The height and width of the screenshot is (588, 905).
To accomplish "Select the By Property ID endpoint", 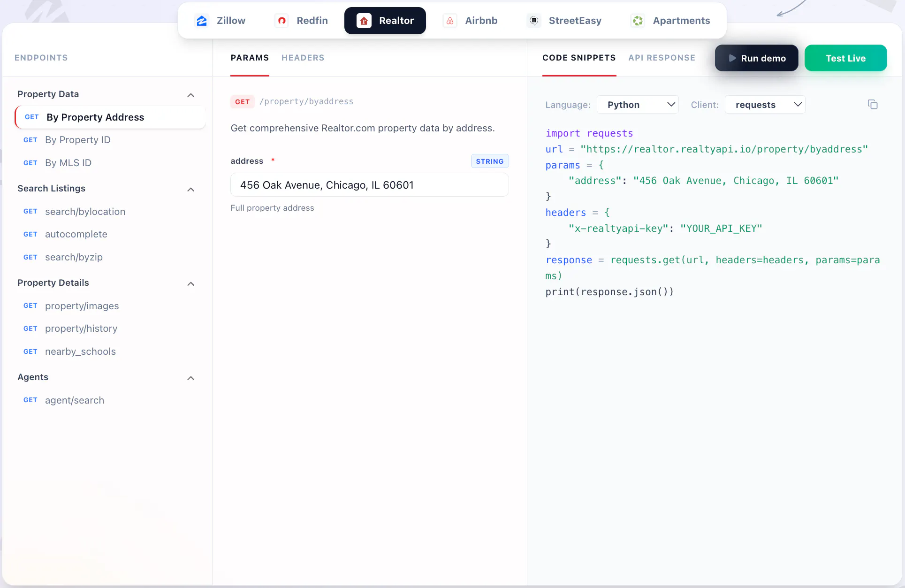I will pos(110,140).
